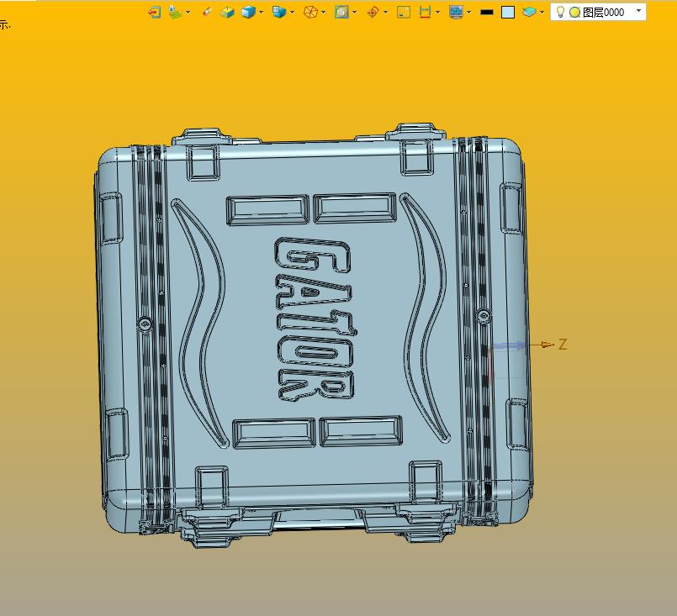Click the yellow circle layer status icon
The height and width of the screenshot is (616, 677).
click(574, 13)
